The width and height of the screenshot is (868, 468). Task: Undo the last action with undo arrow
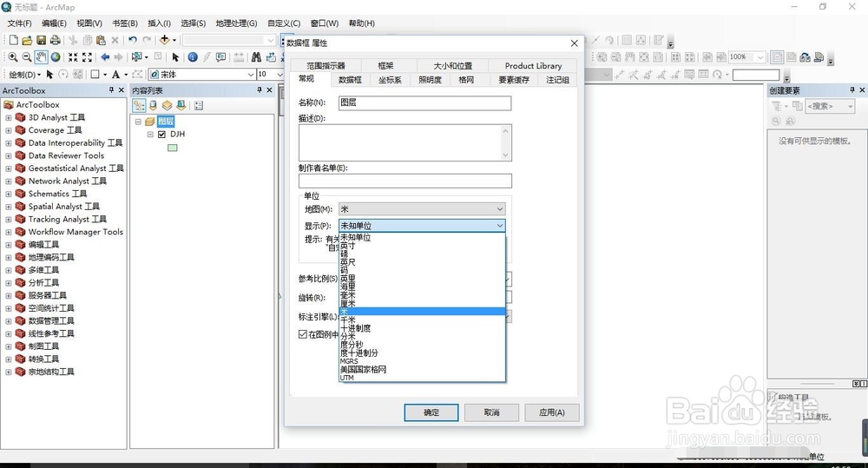tap(132, 40)
